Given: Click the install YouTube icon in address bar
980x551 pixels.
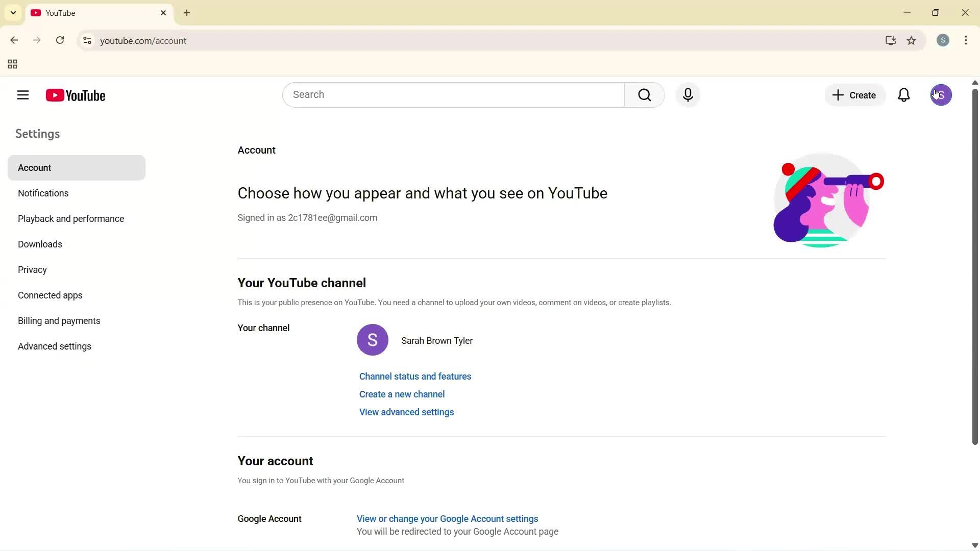Looking at the screenshot, I should pyautogui.click(x=890, y=41).
